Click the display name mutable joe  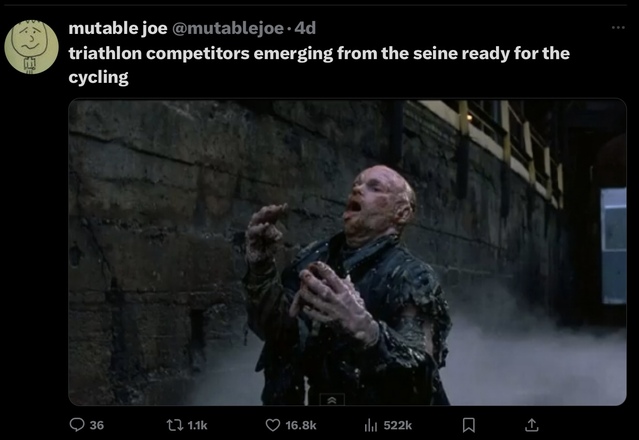pyautogui.click(x=118, y=28)
